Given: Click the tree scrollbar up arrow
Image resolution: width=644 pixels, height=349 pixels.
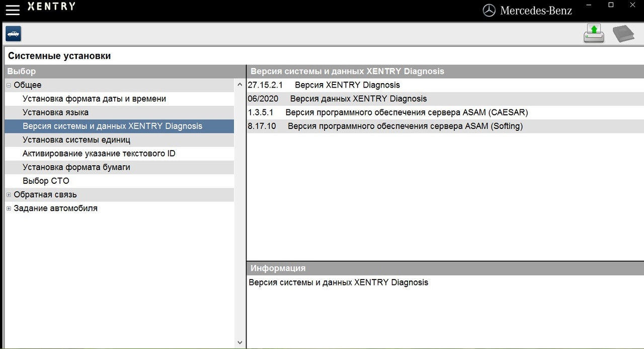Looking at the screenshot, I should [x=239, y=85].
